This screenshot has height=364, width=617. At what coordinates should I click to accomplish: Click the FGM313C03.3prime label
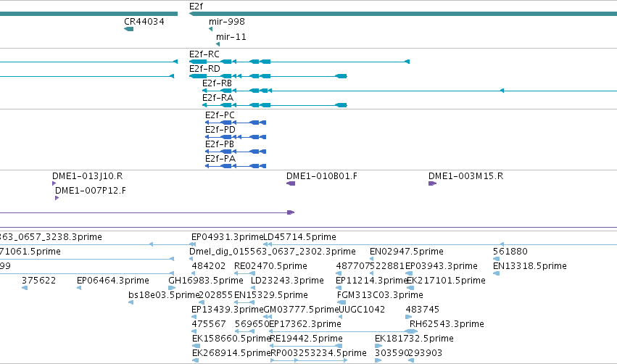pyautogui.click(x=380, y=295)
